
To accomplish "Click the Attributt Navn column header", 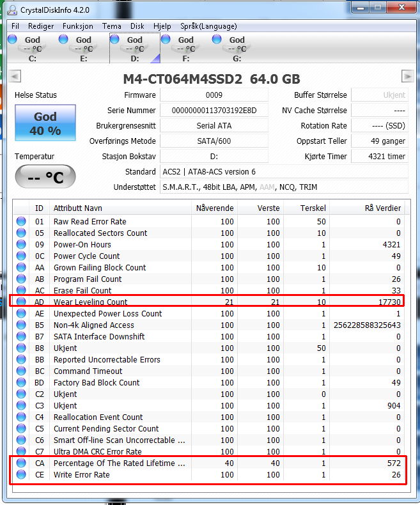I will pos(120,208).
